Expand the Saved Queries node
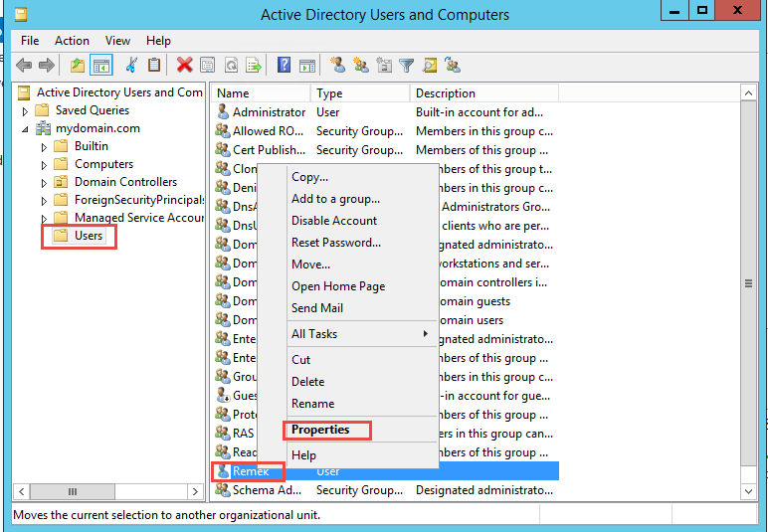The height and width of the screenshot is (532, 768). 25,111
